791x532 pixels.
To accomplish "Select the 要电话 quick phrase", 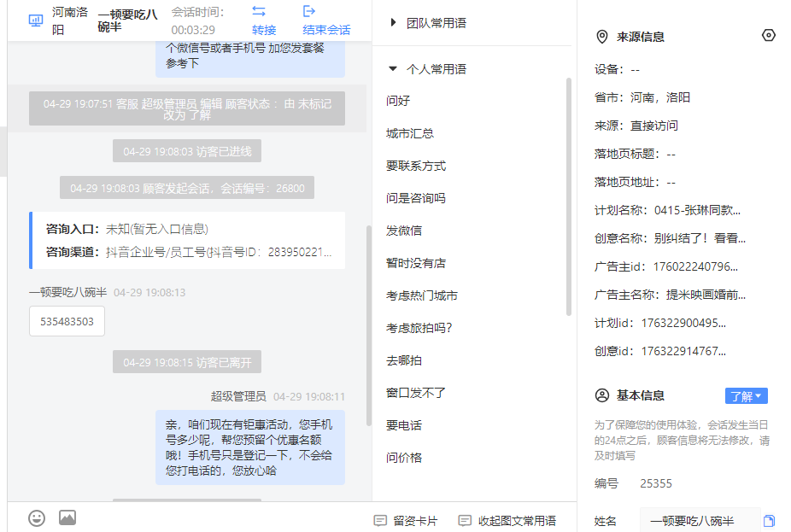I will pos(403,425).
